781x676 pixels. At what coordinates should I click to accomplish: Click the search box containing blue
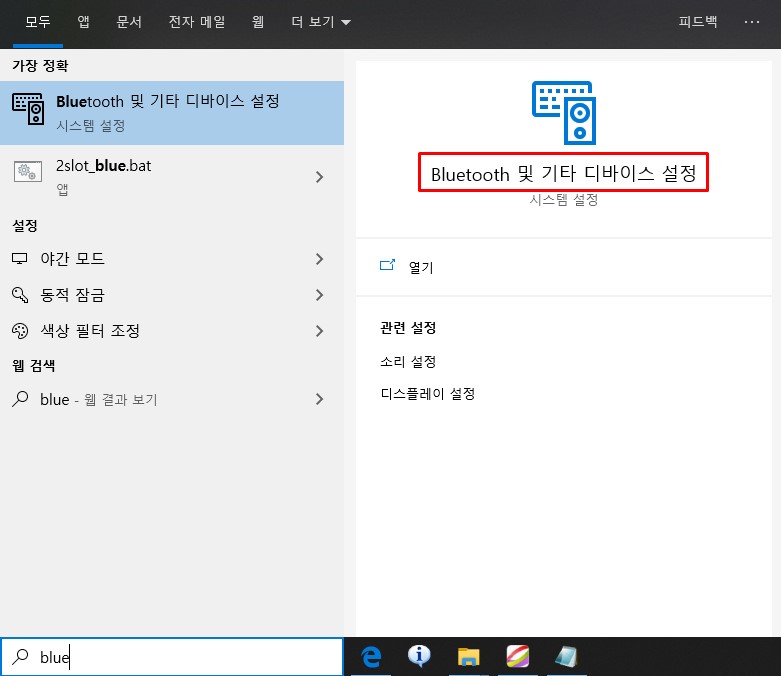172,657
